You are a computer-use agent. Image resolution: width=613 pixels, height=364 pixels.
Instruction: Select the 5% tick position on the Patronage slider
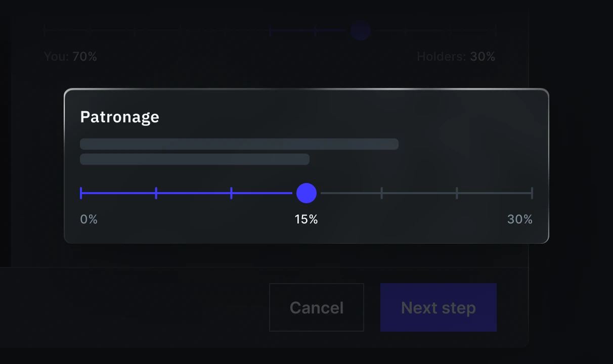pyautogui.click(x=156, y=193)
